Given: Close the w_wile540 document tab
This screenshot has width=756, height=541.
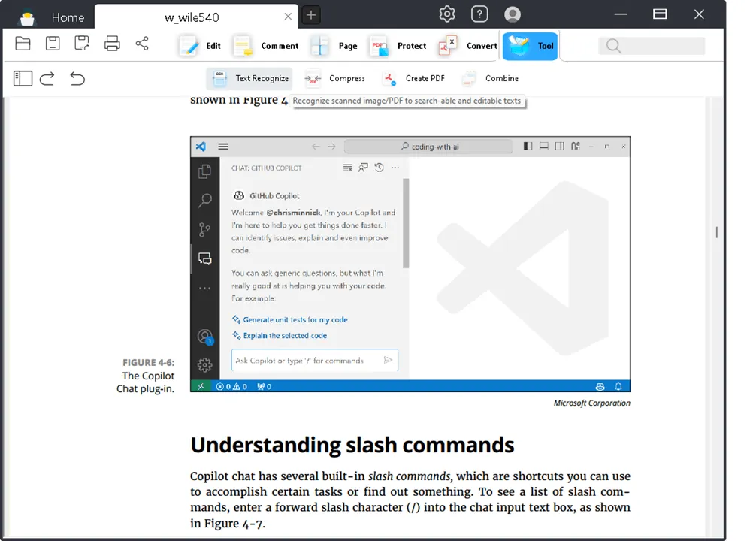Looking at the screenshot, I should pos(288,16).
